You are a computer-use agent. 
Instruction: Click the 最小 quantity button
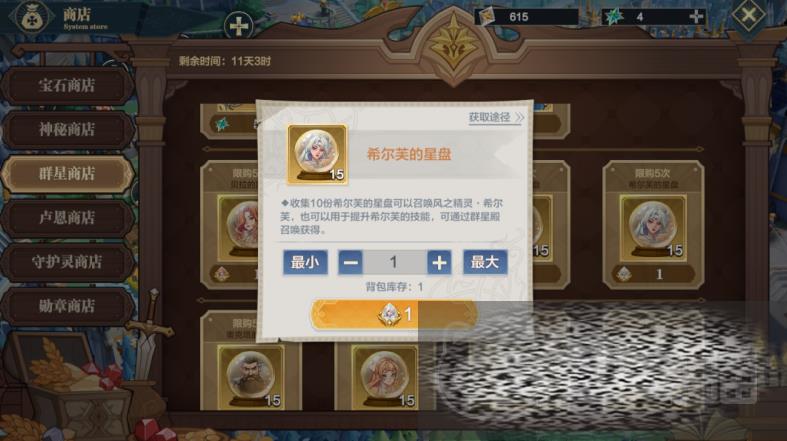305,262
